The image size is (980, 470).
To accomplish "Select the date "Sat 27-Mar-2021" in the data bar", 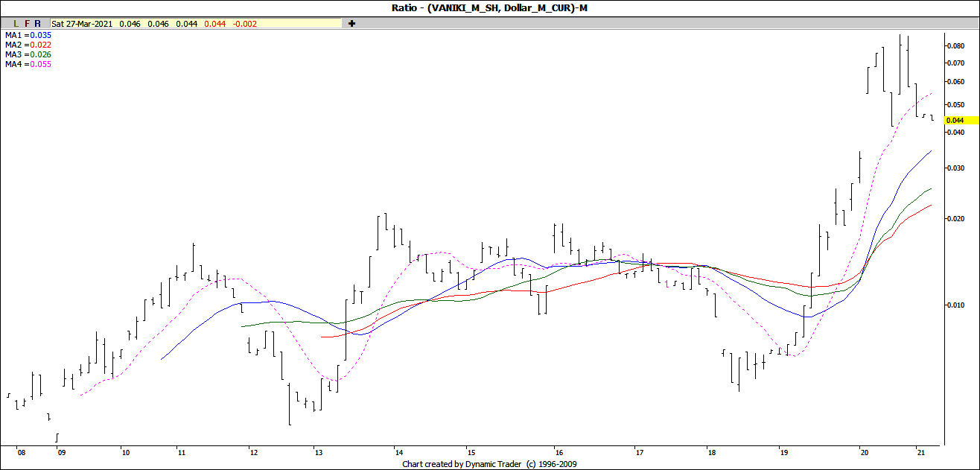I will pos(82,24).
